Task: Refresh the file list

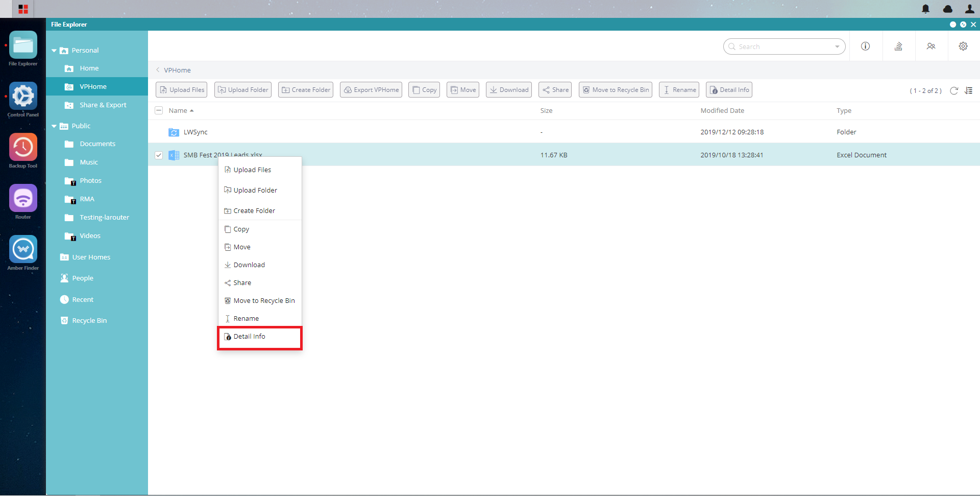Action: tap(954, 90)
